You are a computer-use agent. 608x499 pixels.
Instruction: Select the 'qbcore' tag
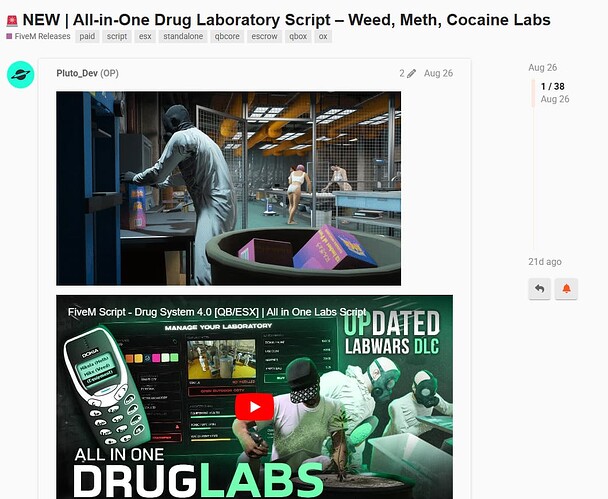[x=227, y=36]
